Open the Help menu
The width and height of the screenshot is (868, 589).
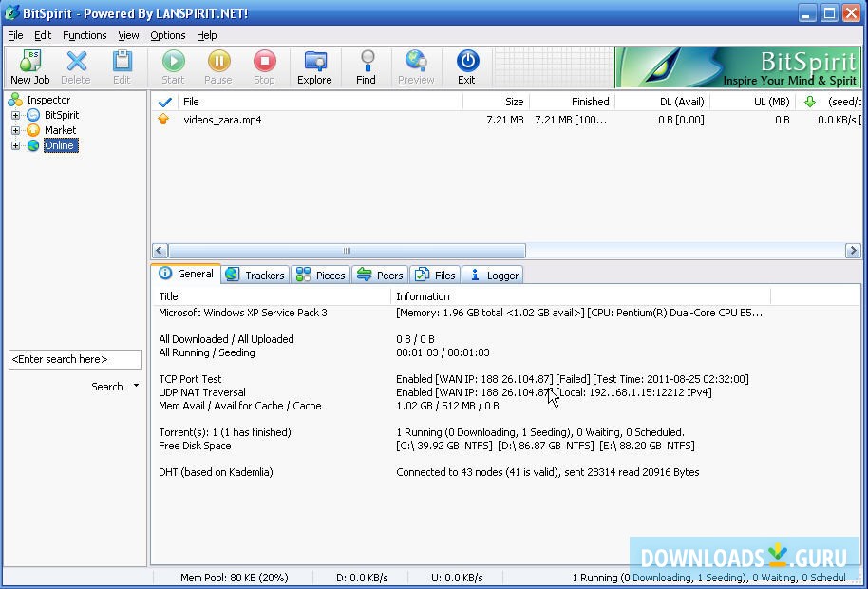pos(206,35)
